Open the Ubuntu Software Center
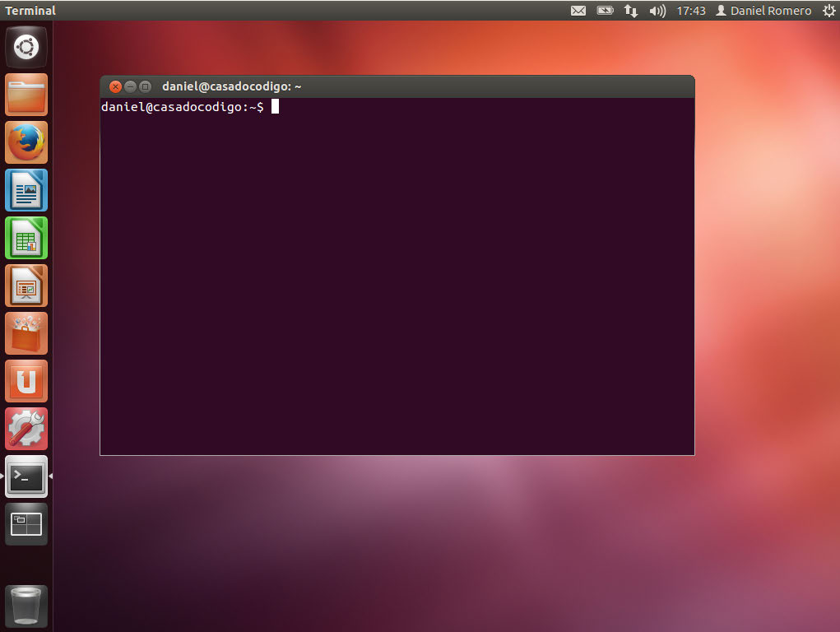The width and height of the screenshot is (840, 632). 26,333
